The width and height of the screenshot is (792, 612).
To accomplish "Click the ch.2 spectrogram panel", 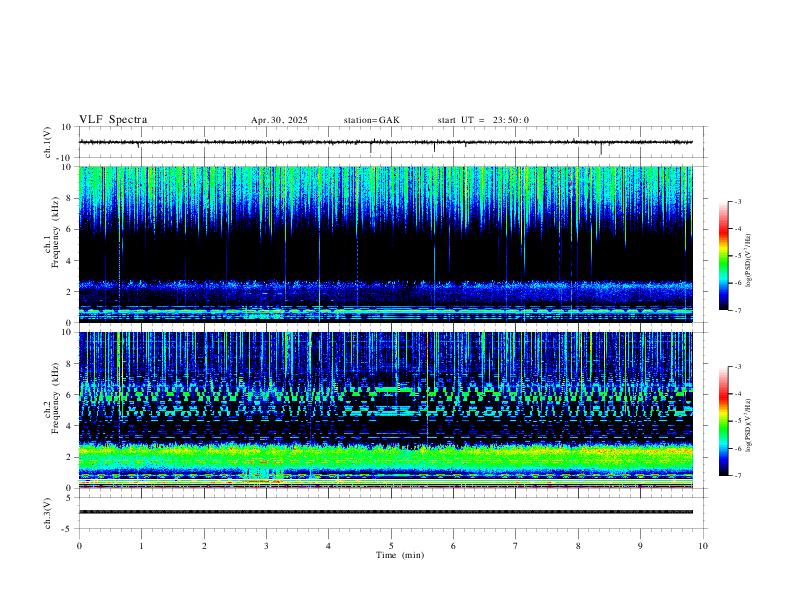I will [x=385, y=410].
